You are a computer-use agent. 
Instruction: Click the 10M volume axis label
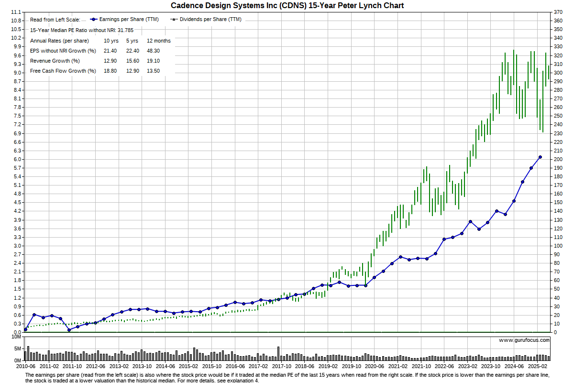16,338
